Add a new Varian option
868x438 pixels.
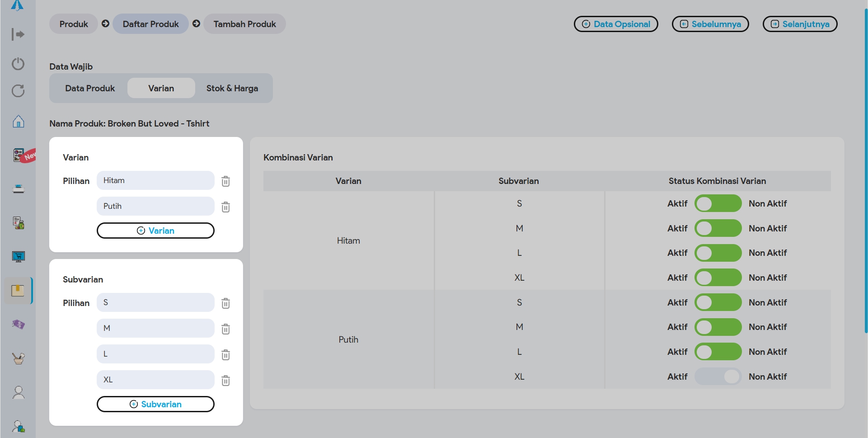point(155,231)
